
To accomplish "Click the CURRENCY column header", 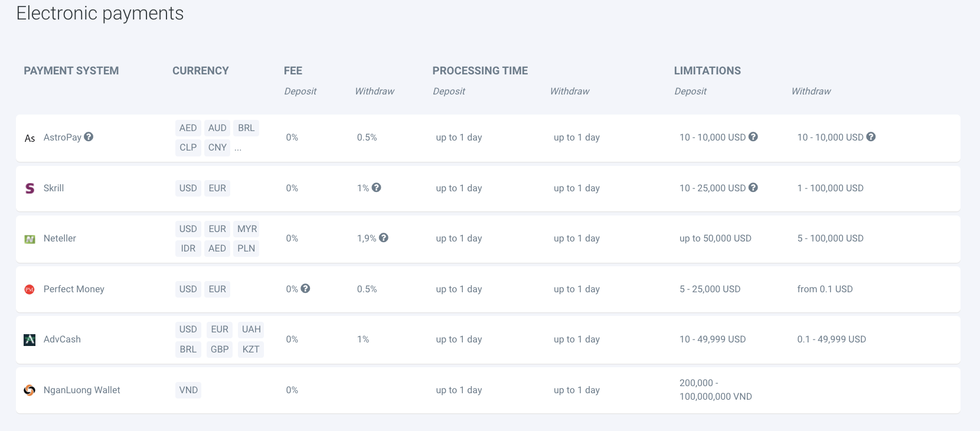I will pyautogui.click(x=201, y=71).
